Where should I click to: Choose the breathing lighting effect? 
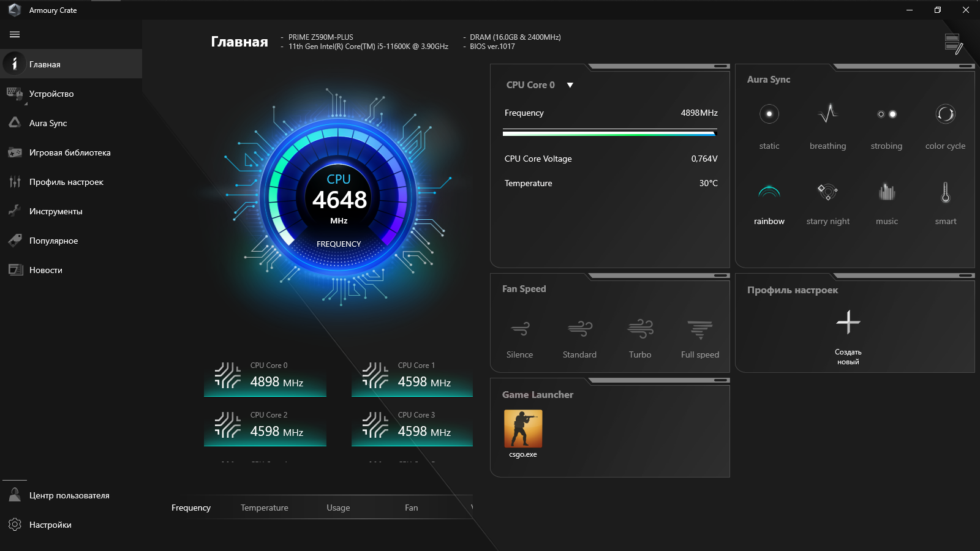(827, 114)
